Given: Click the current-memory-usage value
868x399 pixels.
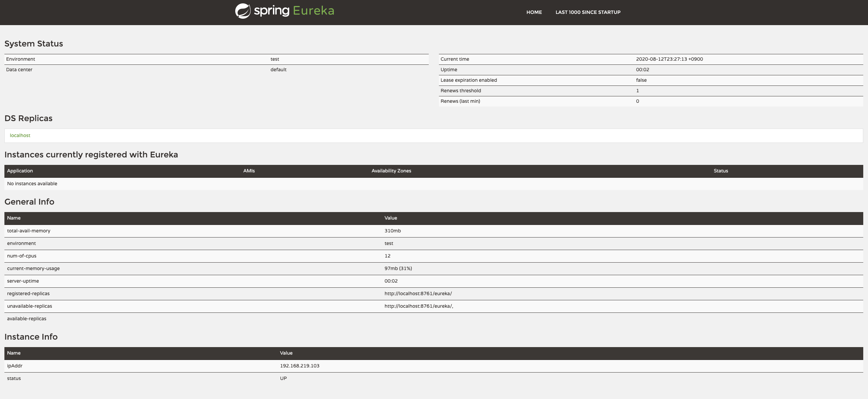Looking at the screenshot, I should coord(398,268).
